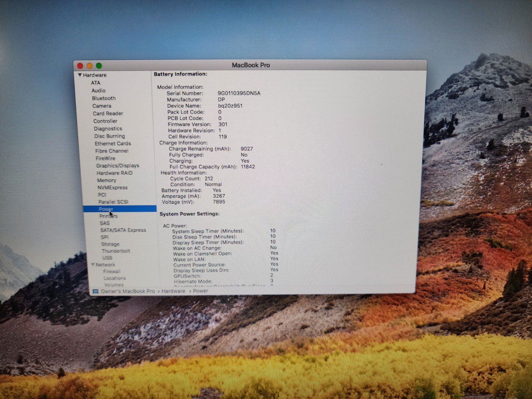The width and height of the screenshot is (532, 399).
Task: Open Ethernet Cards entry
Action: pyautogui.click(x=113, y=144)
